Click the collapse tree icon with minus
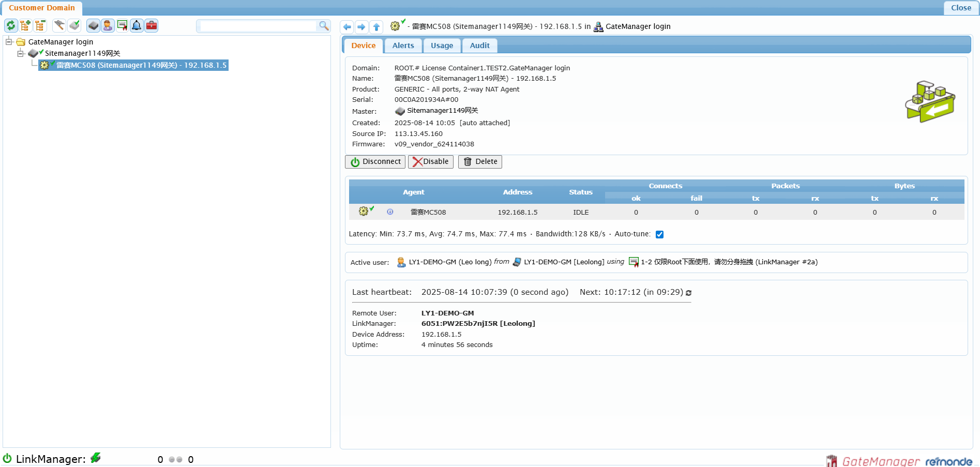Image resolution: width=980 pixels, height=467 pixels. pos(40,25)
